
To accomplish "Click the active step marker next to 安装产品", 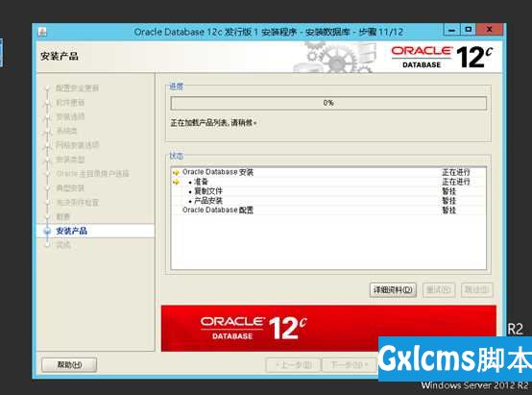I will [47, 231].
